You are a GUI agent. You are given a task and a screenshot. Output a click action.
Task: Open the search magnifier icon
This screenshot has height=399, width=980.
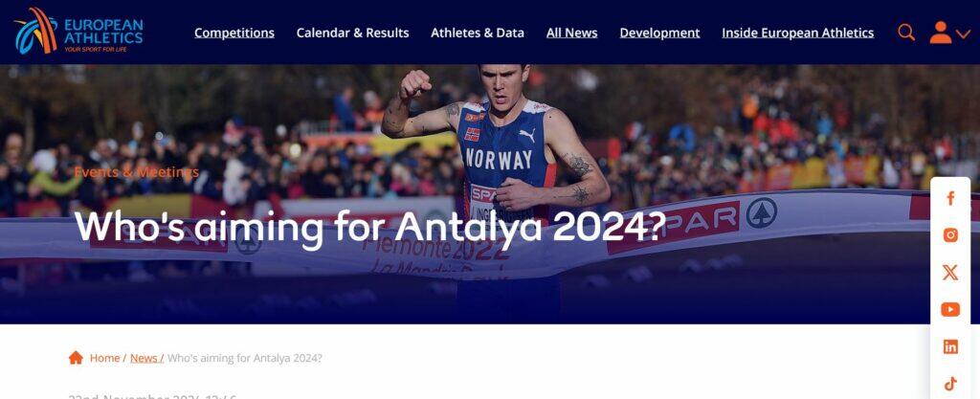click(x=906, y=33)
